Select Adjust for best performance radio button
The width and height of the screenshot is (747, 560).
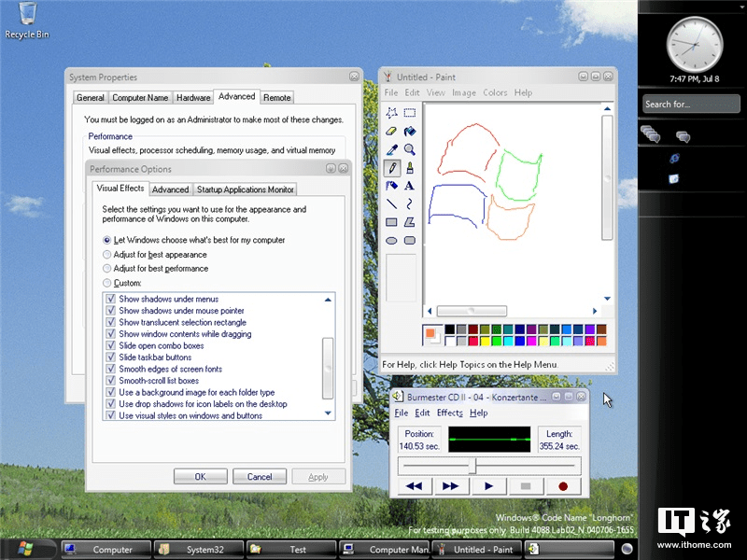pos(106,269)
